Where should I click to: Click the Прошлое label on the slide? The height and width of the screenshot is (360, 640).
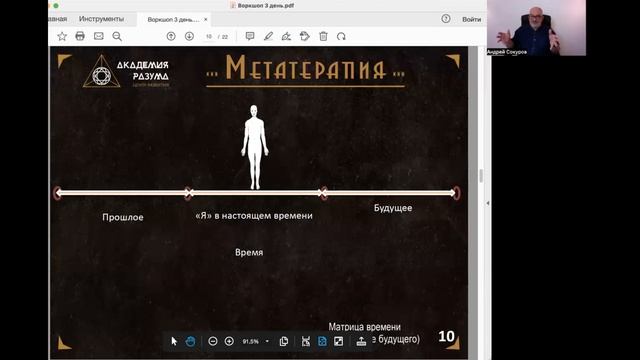click(123, 217)
